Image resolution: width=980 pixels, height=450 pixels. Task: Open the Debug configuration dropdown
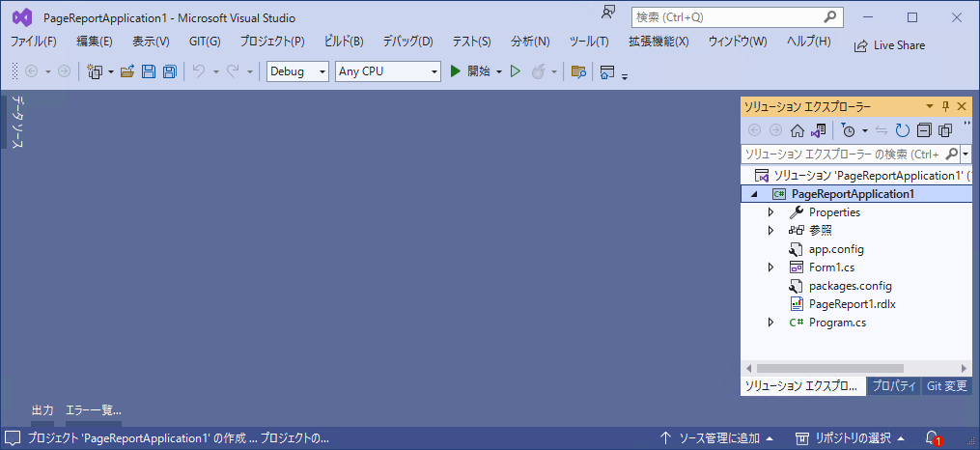coord(323,71)
